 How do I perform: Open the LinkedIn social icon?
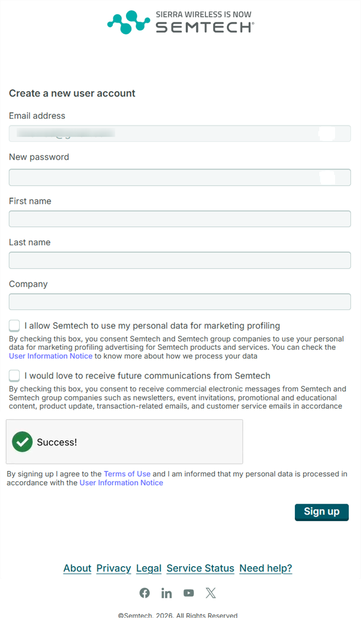[x=166, y=593]
